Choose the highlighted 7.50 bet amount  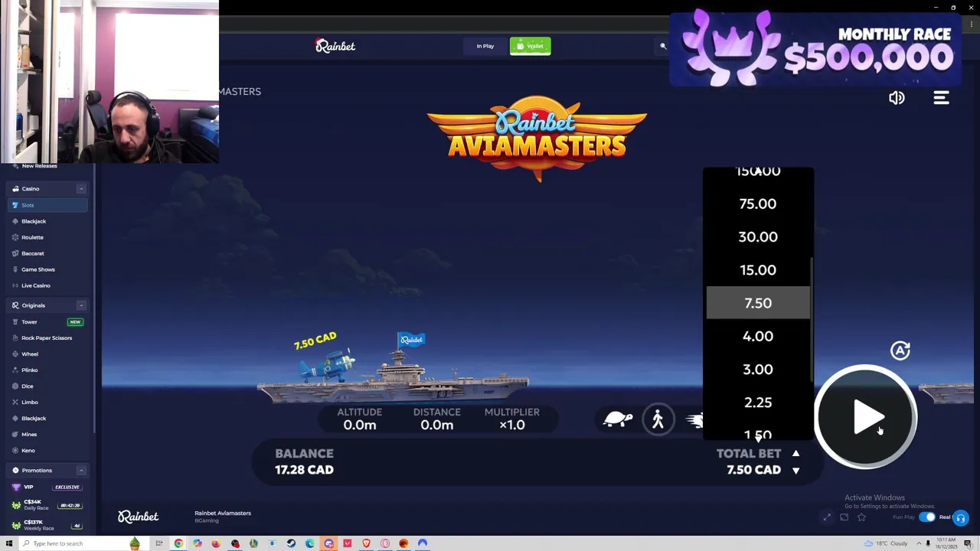[x=758, y=303]
